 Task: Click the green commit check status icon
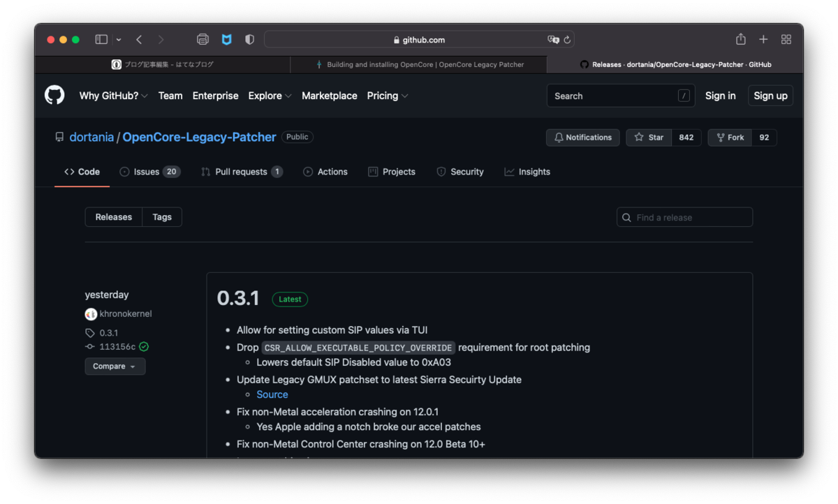[144, 346]
